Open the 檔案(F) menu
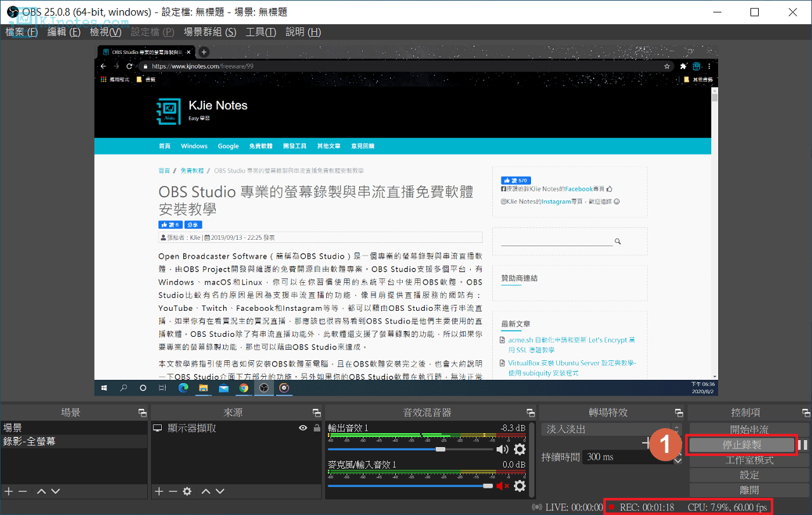 tap(22, 32)
